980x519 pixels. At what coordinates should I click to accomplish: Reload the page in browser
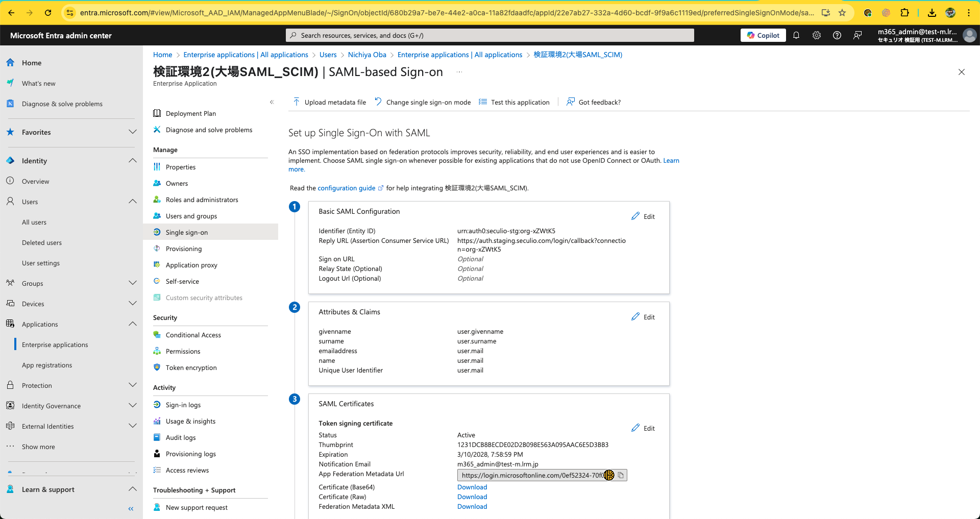(48, 13)
